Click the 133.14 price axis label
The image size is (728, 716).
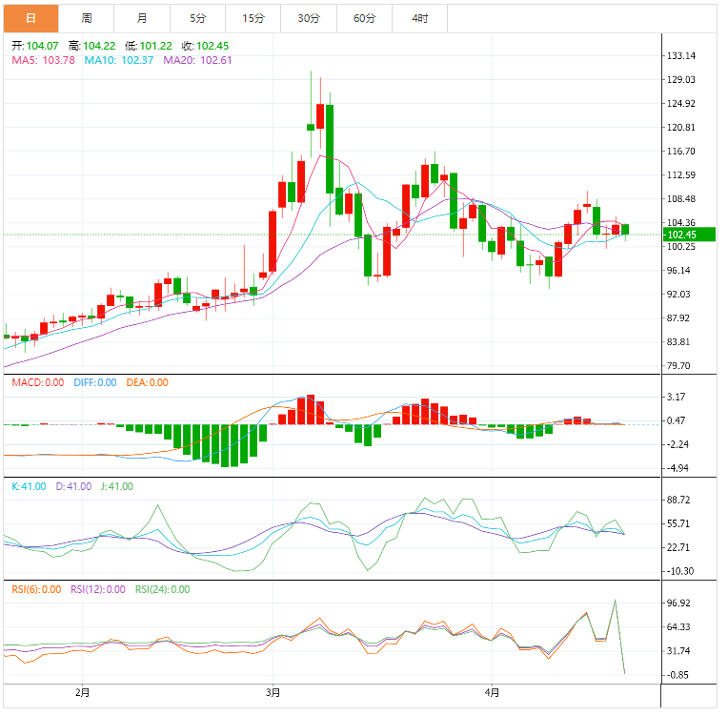click(x=681, y=55)
